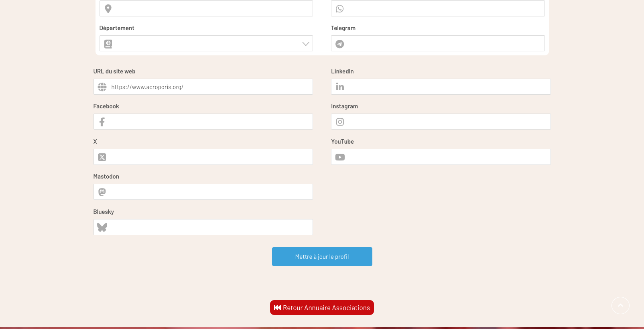Click into the LinkedIn input field
Viewport: 644px width, 329px height.
[x=445, y=87]
